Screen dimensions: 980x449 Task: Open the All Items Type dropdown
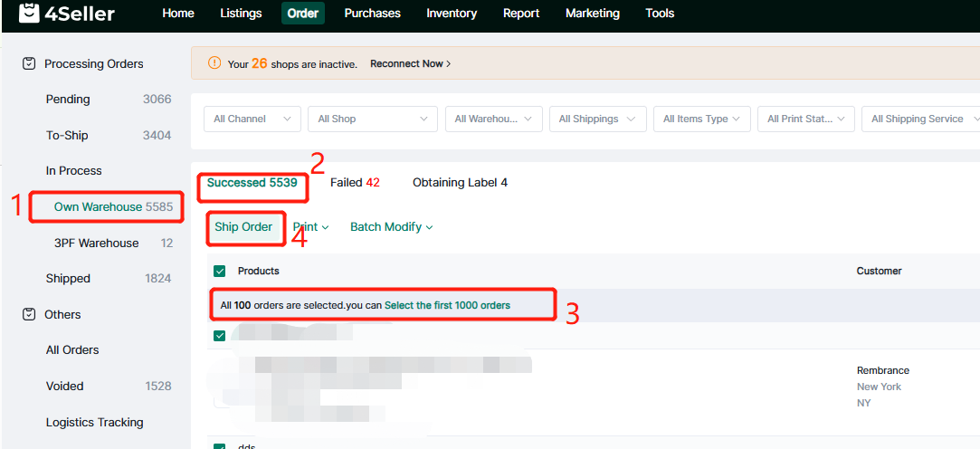pyautogui.click(x=701, y=119)
